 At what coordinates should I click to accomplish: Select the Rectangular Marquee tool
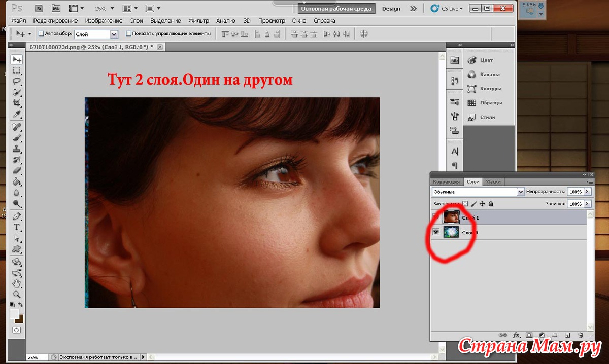[x=17, y=70]
